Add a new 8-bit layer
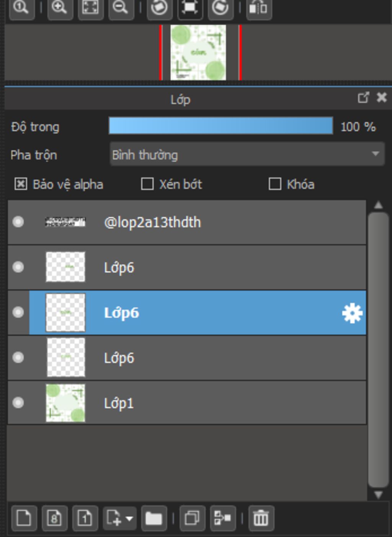 pos(54,518)
